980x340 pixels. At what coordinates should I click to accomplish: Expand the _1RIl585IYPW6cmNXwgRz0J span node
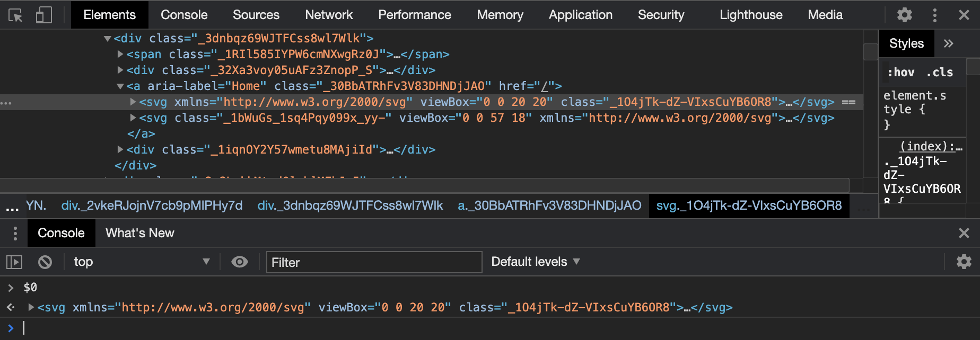point(120,54)
